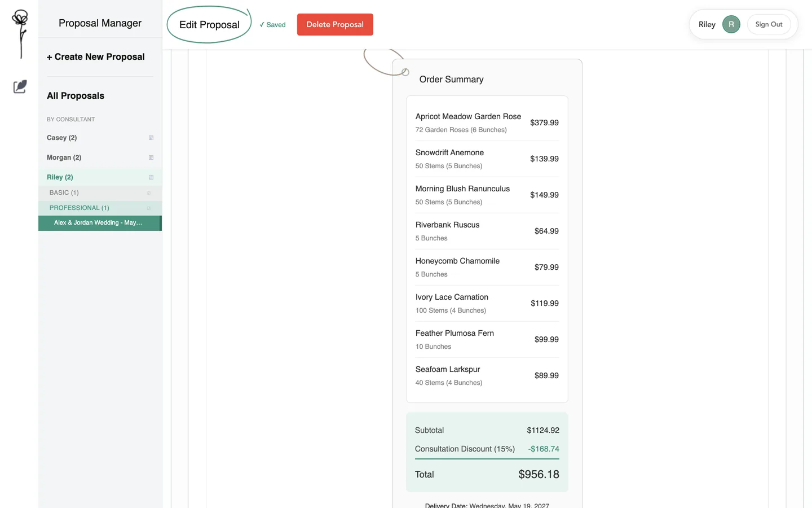This screenshot has height=508, width=812.
Task: Click Create New Proposal
Action: coord(96,57)
